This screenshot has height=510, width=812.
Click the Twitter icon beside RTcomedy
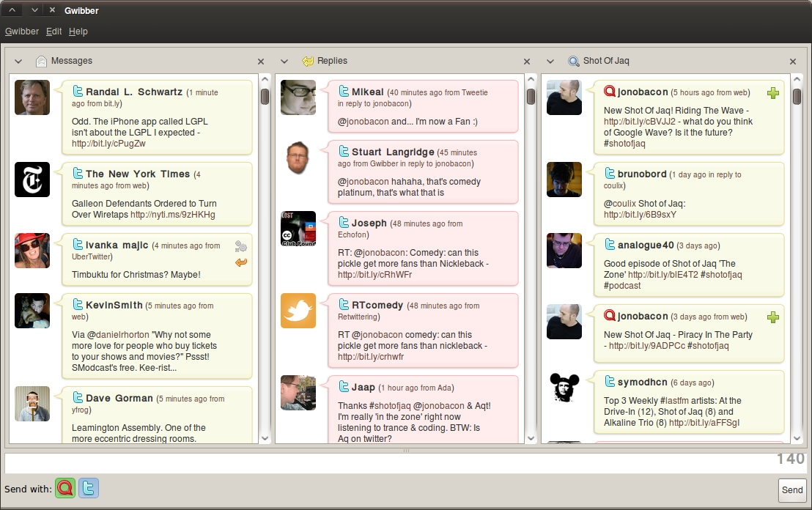[x=344, y=304]
